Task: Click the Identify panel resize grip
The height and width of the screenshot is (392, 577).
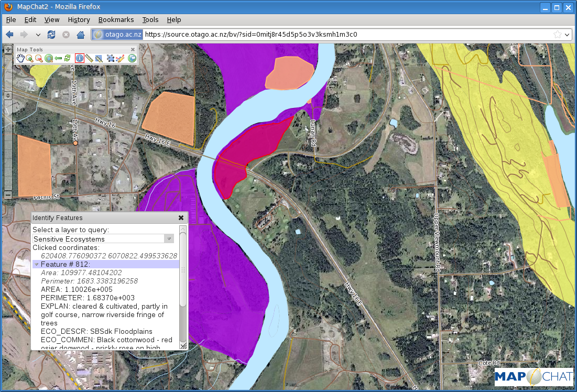Action: point(183,346)
